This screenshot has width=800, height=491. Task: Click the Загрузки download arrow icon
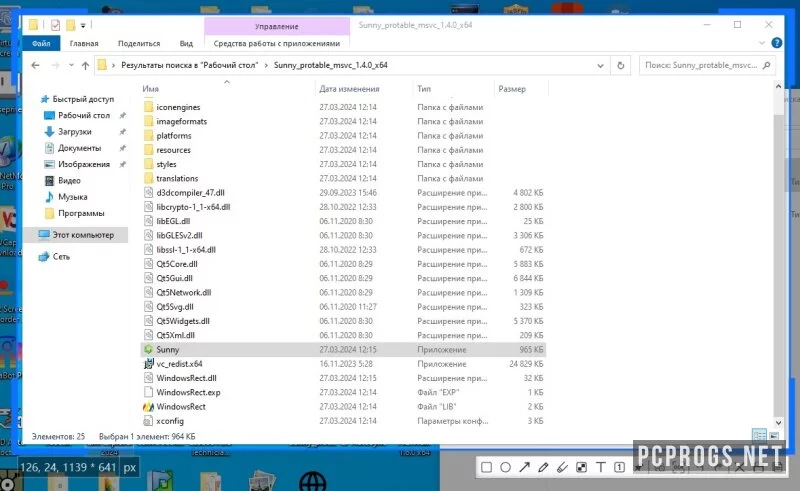[49, 132]
